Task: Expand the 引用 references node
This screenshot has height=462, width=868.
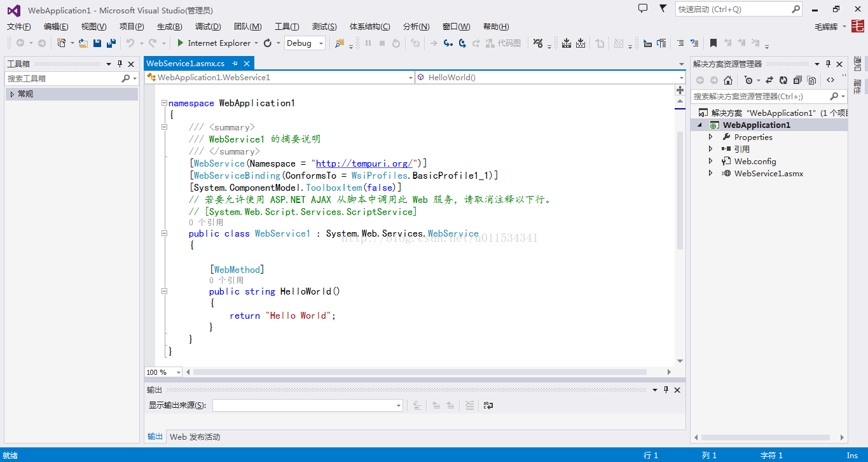Action: (x=711, y=150)
